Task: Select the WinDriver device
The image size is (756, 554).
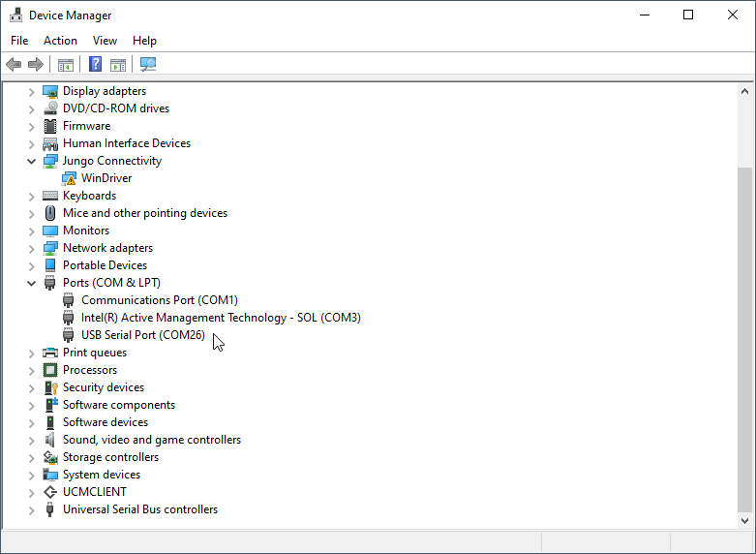Action: 106,178
